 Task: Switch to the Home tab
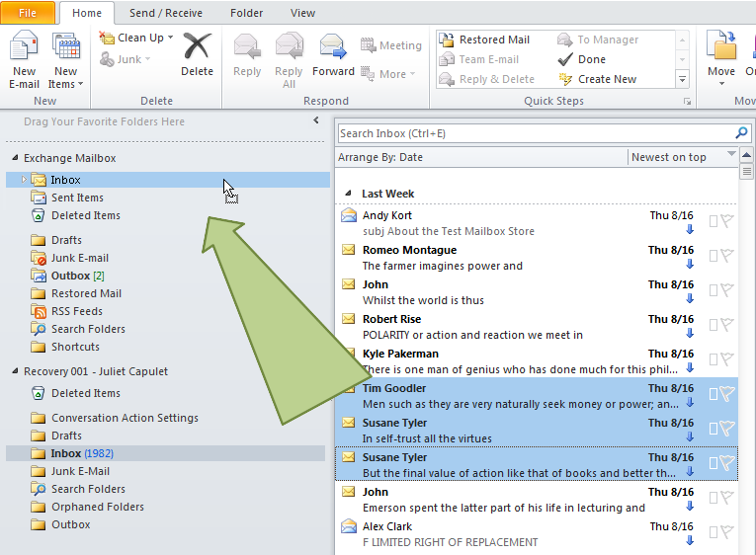pos(87,13)
